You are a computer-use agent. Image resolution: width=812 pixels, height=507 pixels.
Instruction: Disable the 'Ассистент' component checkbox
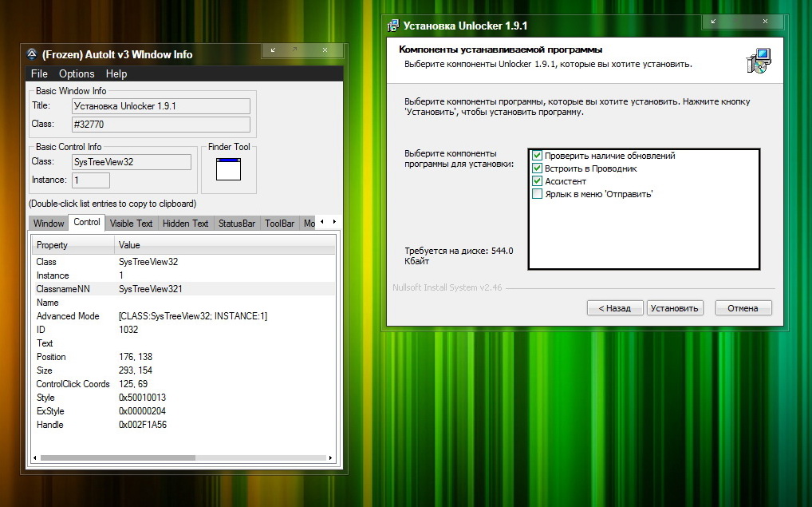[538, 181]
